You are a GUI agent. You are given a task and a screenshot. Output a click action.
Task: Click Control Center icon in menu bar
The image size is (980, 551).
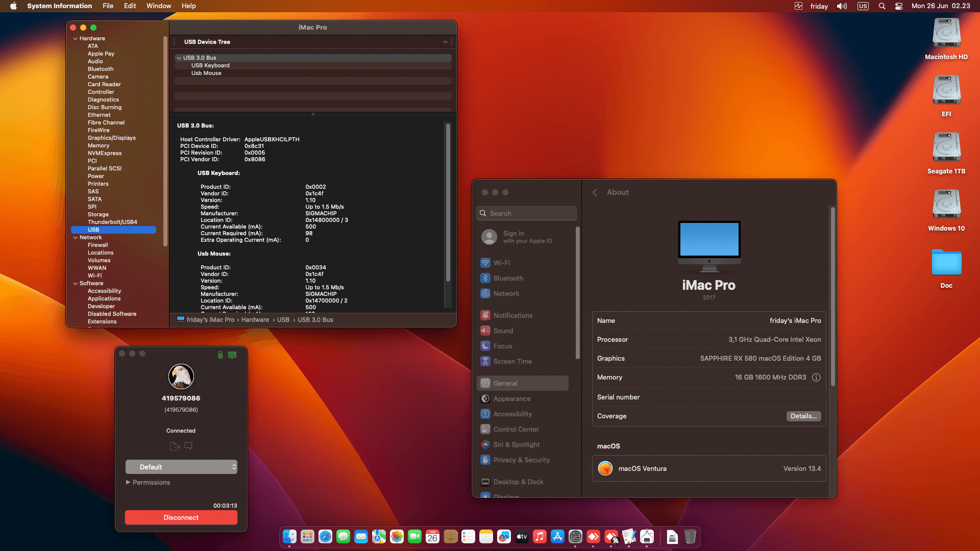(x=899, y=6)
